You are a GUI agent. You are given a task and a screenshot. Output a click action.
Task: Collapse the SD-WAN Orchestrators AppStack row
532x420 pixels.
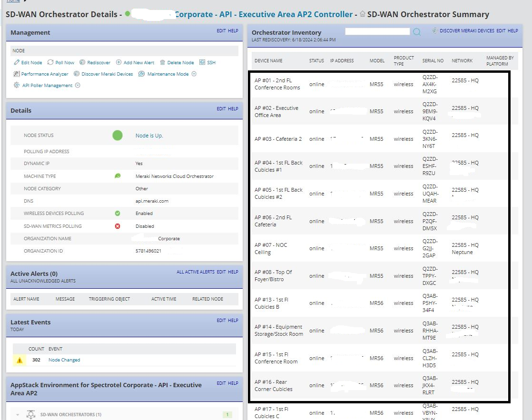18,415
